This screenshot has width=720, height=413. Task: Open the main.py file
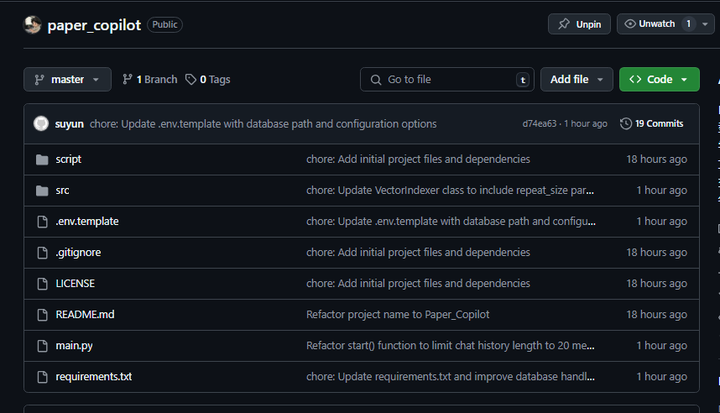tap(74, 345)
